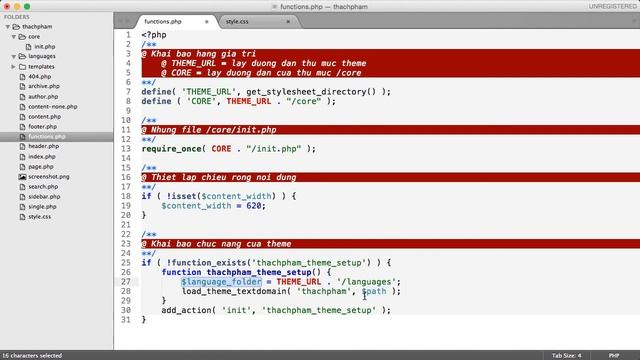Switch to the style.css tab
This screenshot has height=360, width=640.
click(x=237, y=22)
